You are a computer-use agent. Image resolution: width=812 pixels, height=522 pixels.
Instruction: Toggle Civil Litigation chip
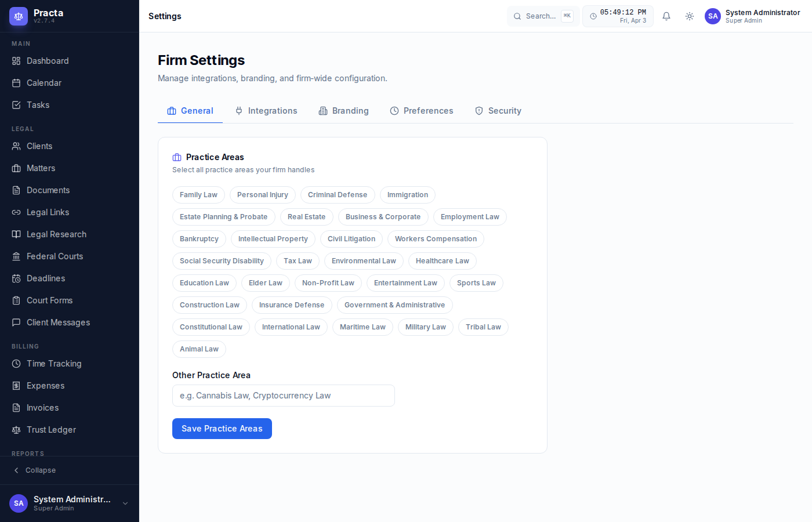351,239
